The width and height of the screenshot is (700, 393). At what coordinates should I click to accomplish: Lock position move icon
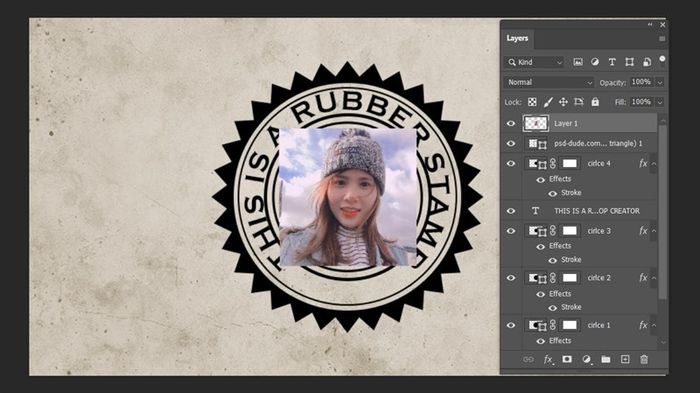pos(563,102)
